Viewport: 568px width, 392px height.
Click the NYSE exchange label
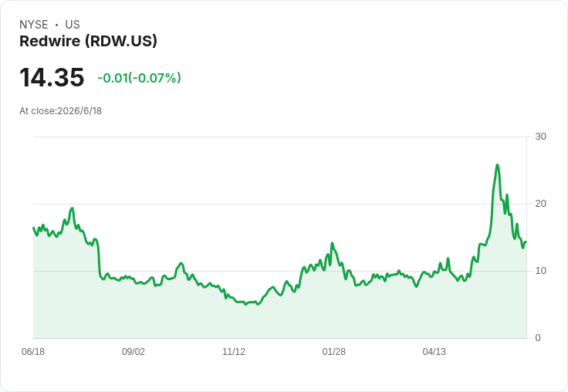coord(34,25)
